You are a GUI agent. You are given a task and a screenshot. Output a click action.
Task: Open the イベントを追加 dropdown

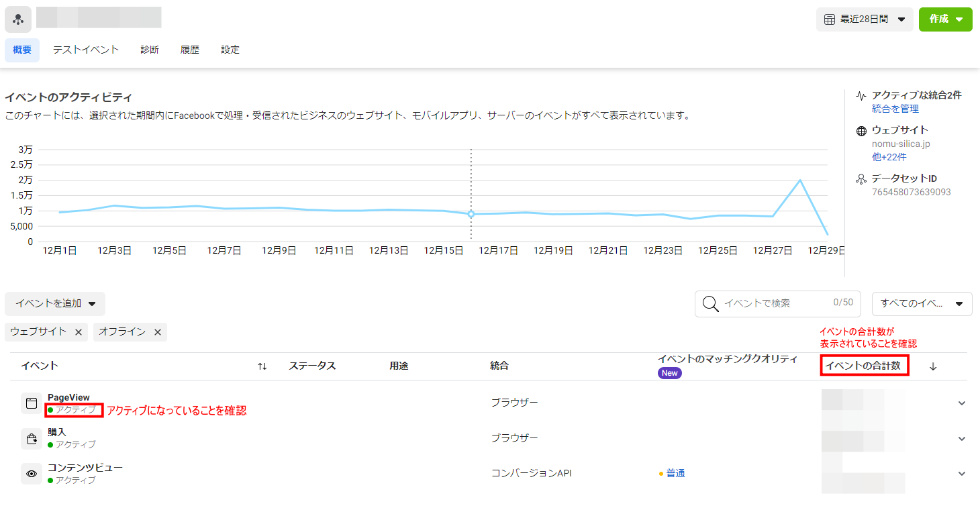click(x=55, y=304)
